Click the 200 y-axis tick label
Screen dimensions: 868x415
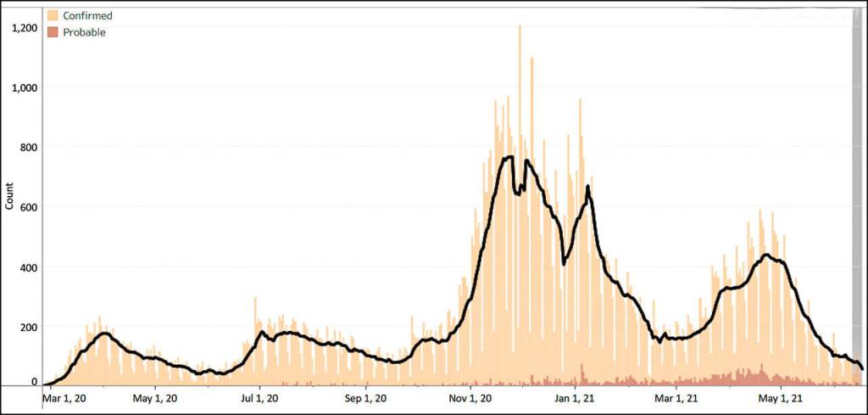click(30, 326)
